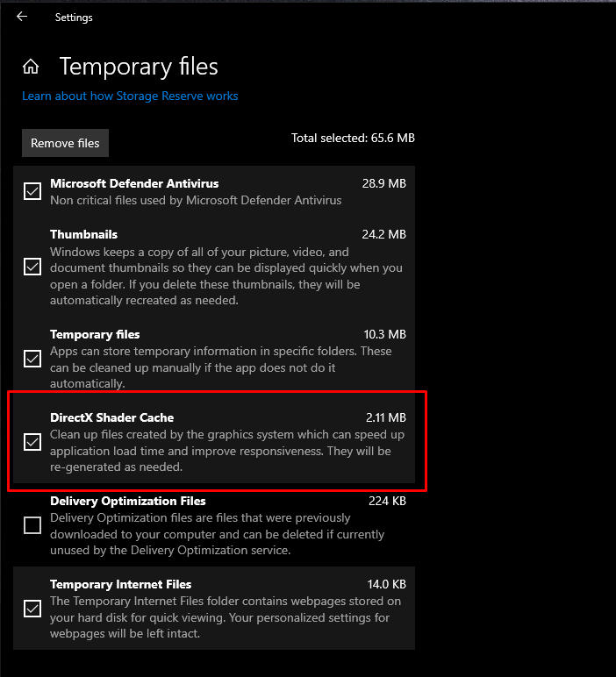Viewport: 616px width, 677px height.
Task: Click the DirectX Shader Cache title
Action: (x=111, y=417)
